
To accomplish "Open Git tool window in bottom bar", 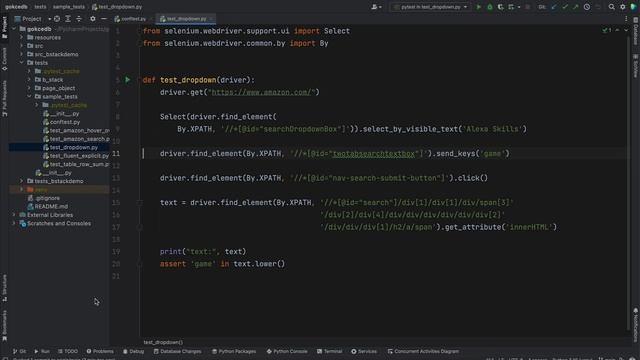I will click(19, 351).
